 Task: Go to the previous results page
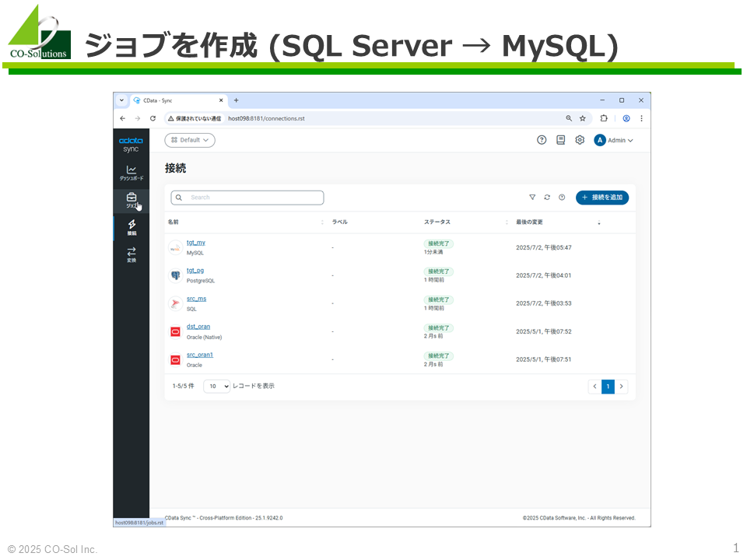[594, 387]
